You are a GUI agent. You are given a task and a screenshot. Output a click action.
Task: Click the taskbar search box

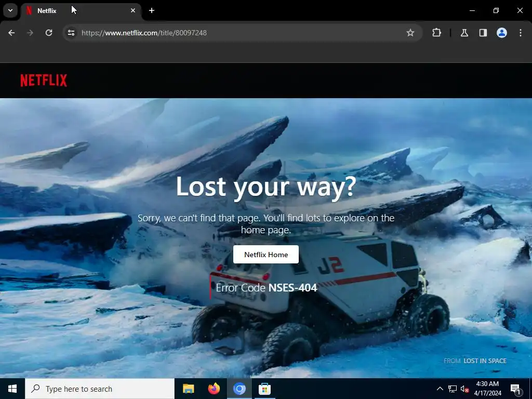(100, 389)
